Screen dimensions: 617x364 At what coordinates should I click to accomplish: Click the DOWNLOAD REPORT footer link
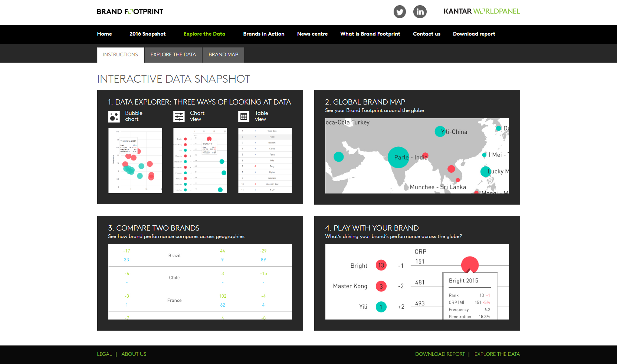pos(440,354)
